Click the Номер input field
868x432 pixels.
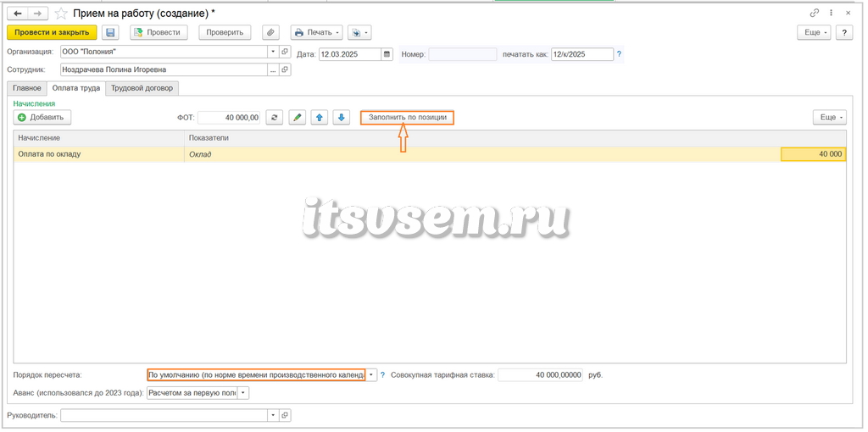tap(463, 54)
